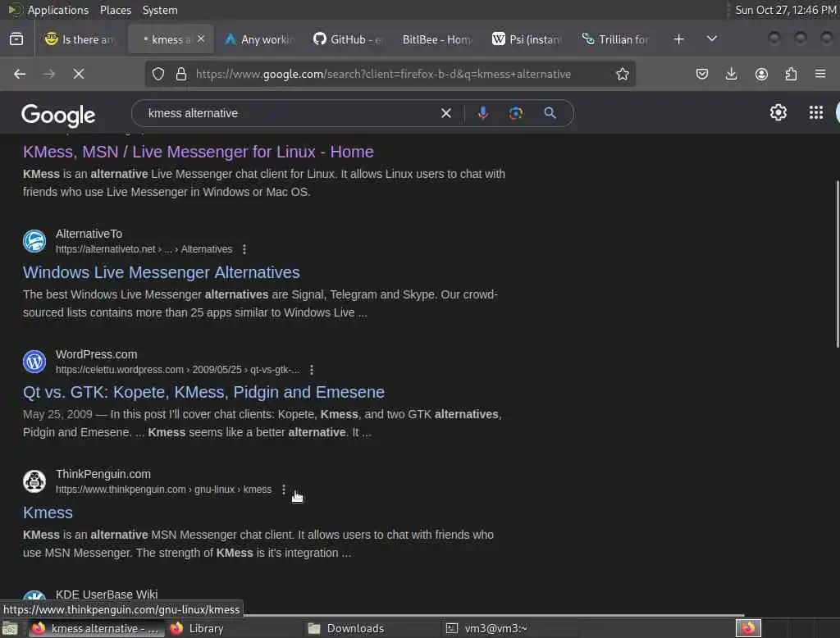Click the clock showing Sun Oct 27

[785, 10]
